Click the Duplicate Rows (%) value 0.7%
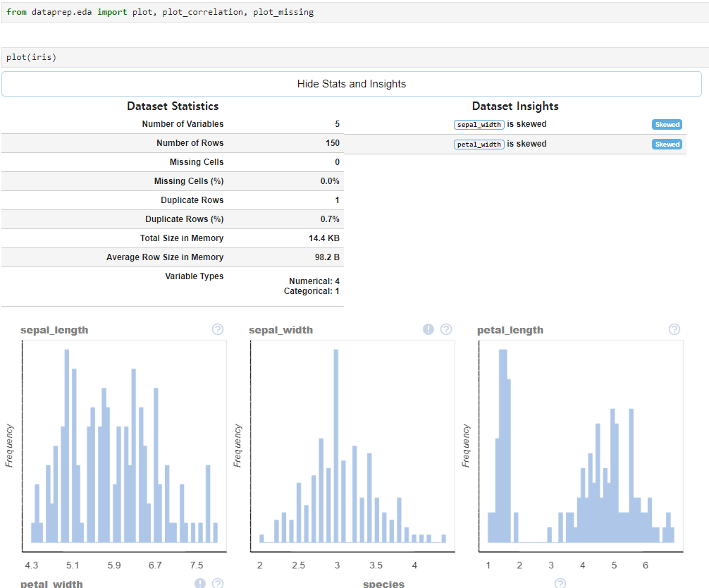Screen dimensions: 709x588 point(330,219)
